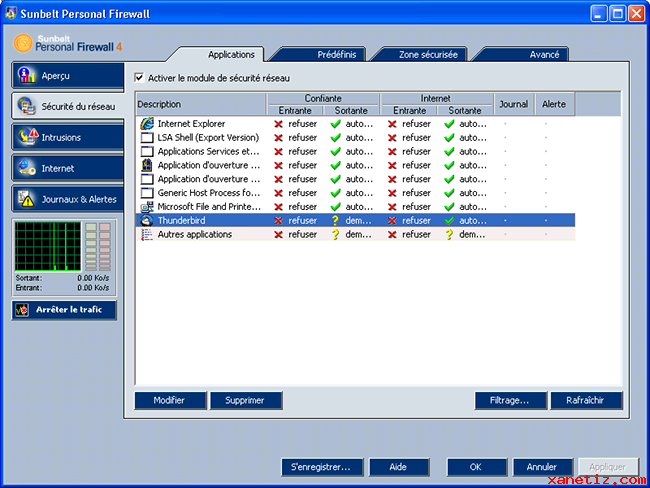Click the red X beside Generic Host Process's Internet Entrante
The image size is (650, 488).
(x=392, y=193)
